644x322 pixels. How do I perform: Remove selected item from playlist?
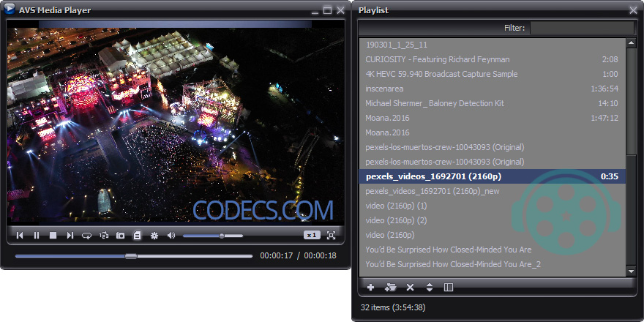[x=410, y=288]
